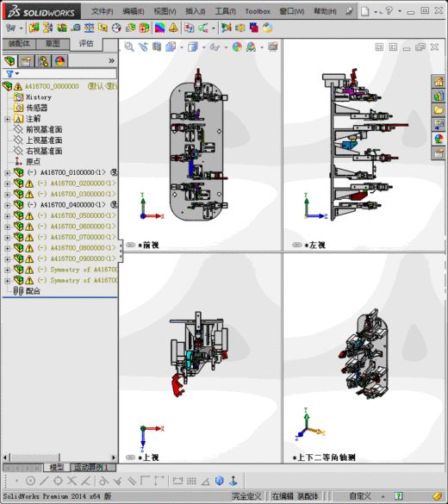Click the 自定义 units status bar entry

tap(360, 496)
